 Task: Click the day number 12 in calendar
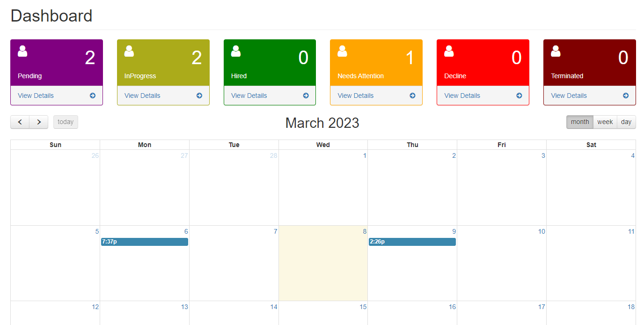coord(95,307)
